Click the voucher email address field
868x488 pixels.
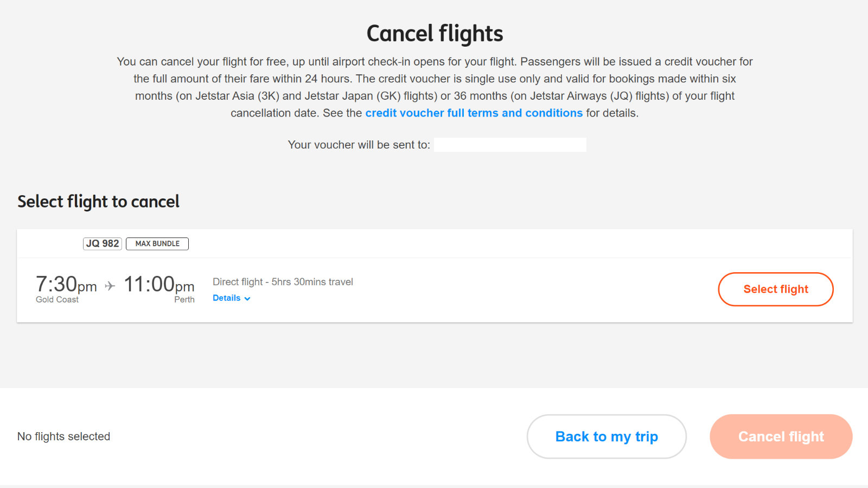tap(510, 145)
